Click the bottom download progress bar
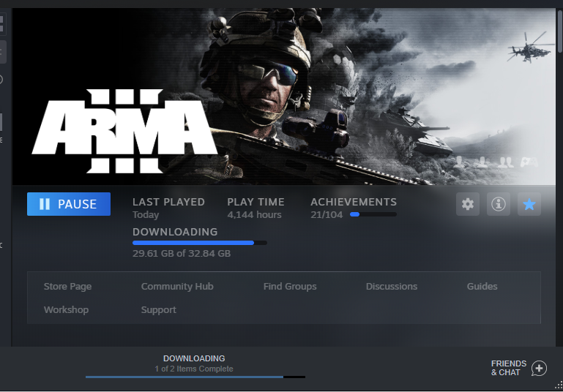The height and width of the screenshot is (392, 563). coord(195,377)
